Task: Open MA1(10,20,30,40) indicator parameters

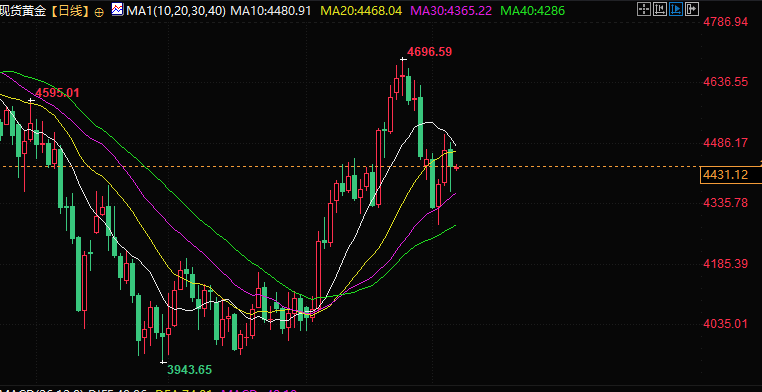Action: pos(175,10)
